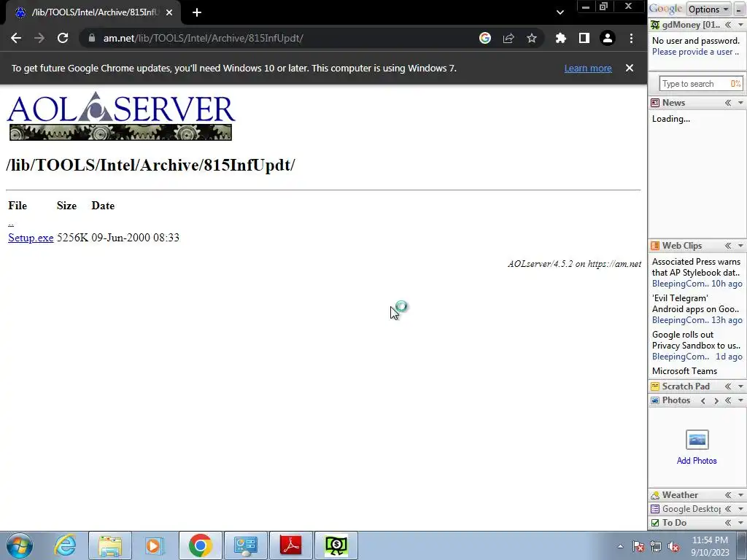The width and height of the screenshot is (747, 560).
Task: Click the Type to search field
Action: coord(700,84)
